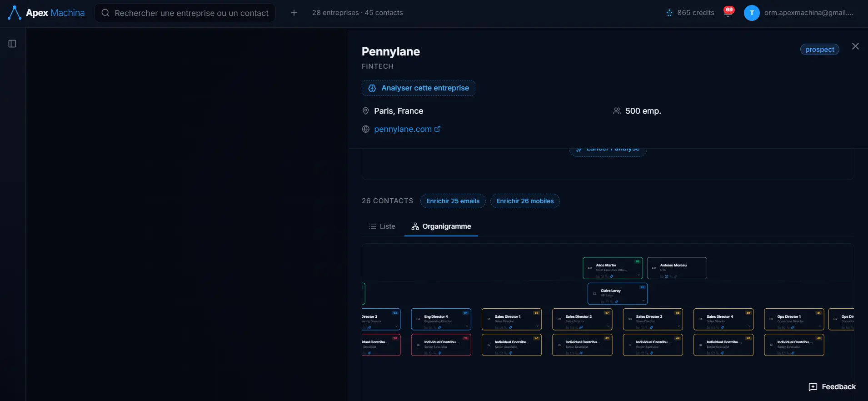Screen dimensions: 868x401
Task: Select the Sales Director 2 card
Action: [x=582, y=319]
